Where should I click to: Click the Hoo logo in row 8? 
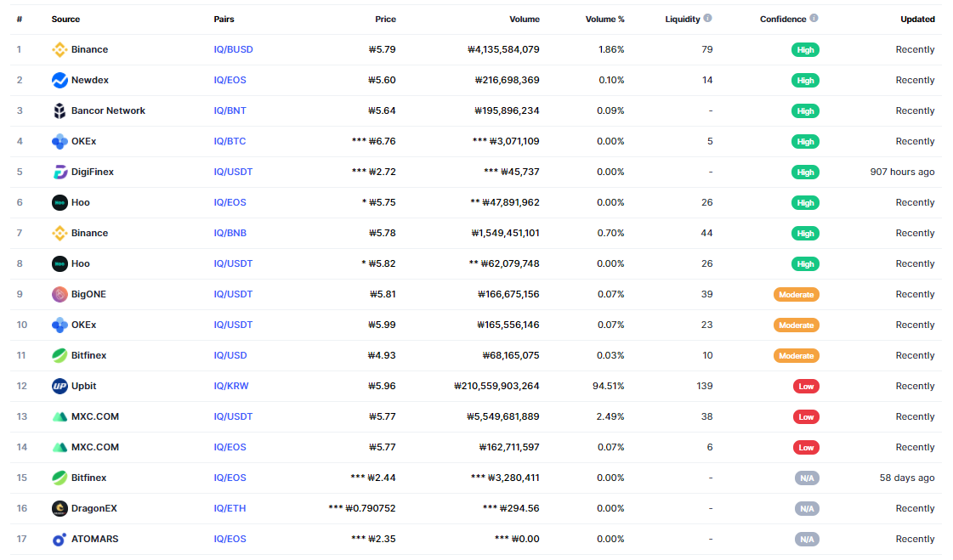click(x=60, y=263)
